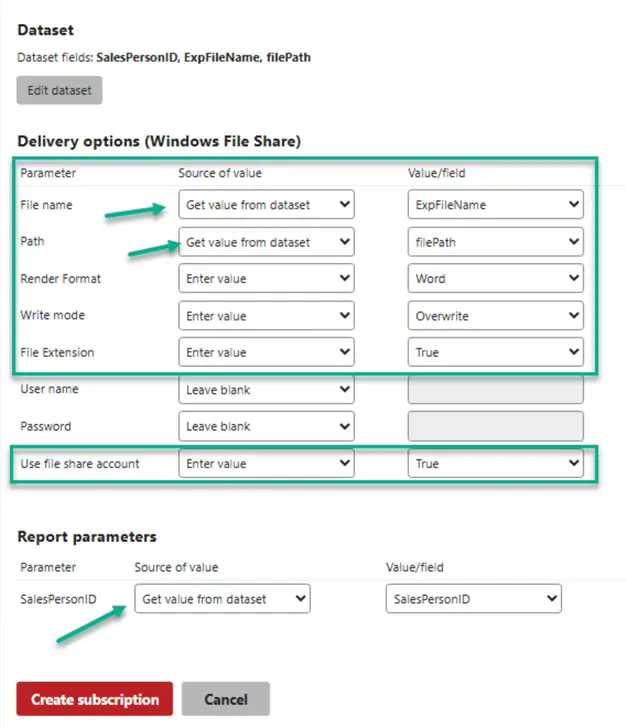Open Write mode source of value dropdown
The image size is (626, 728).
266,316
